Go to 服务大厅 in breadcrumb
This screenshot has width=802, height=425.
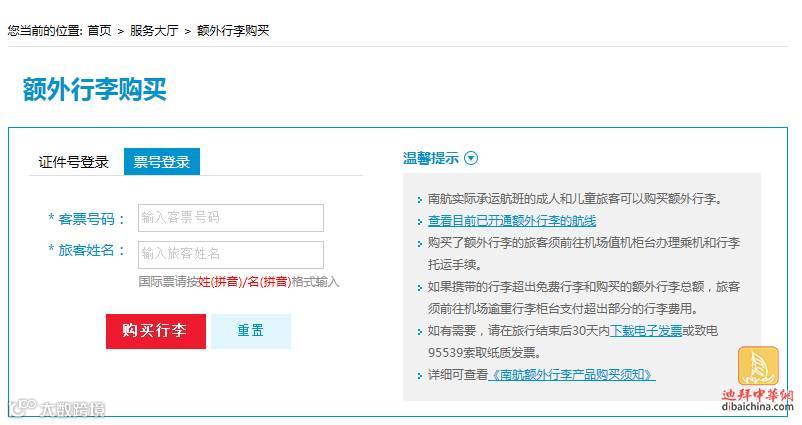pyautogui.click(x=153, y=31)
